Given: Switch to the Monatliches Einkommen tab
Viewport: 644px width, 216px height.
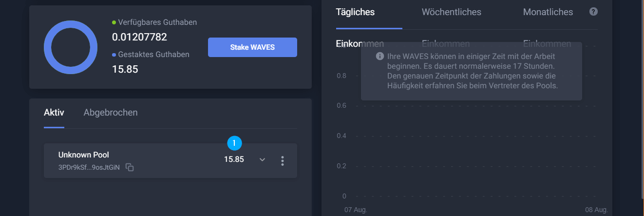Looking at the screenshot, I should (548, 28).
